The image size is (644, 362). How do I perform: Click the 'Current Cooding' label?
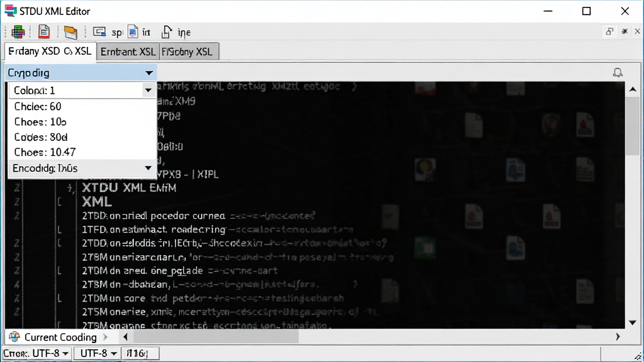click(60, 337)
